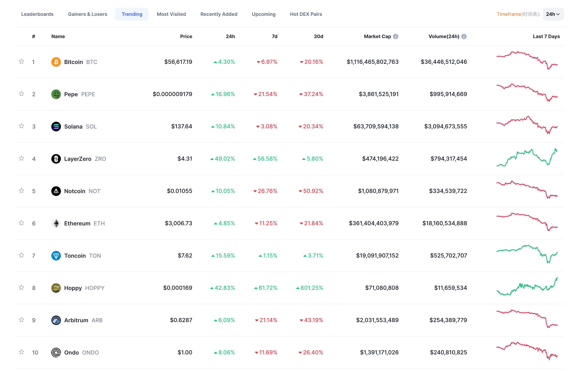The image size is (588, 371).
Task: Switch to Hot DEX Pairs tab
Action: [306, 14]
